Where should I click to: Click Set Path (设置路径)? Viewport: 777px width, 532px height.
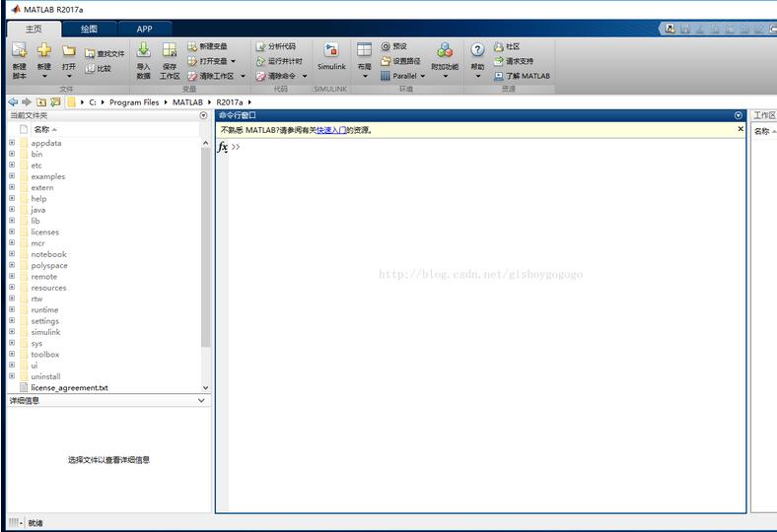[400, 61]
